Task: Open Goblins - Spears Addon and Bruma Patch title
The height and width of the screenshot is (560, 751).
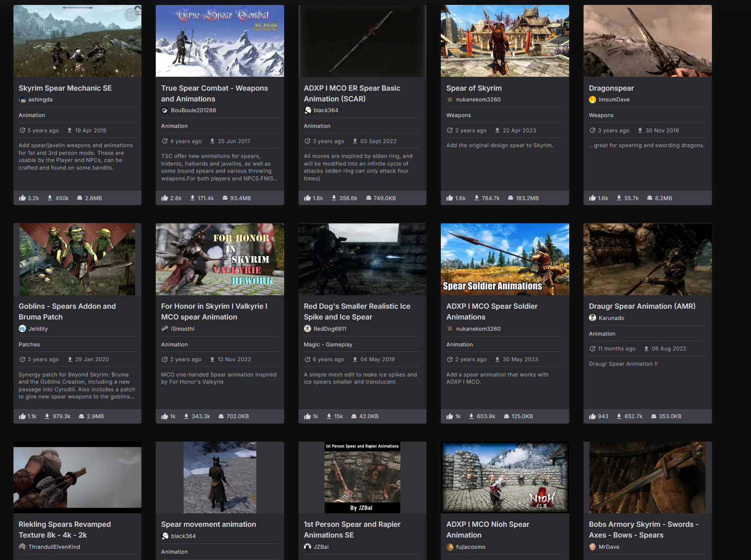Action: pyautogui.click(x=67, y=312)
